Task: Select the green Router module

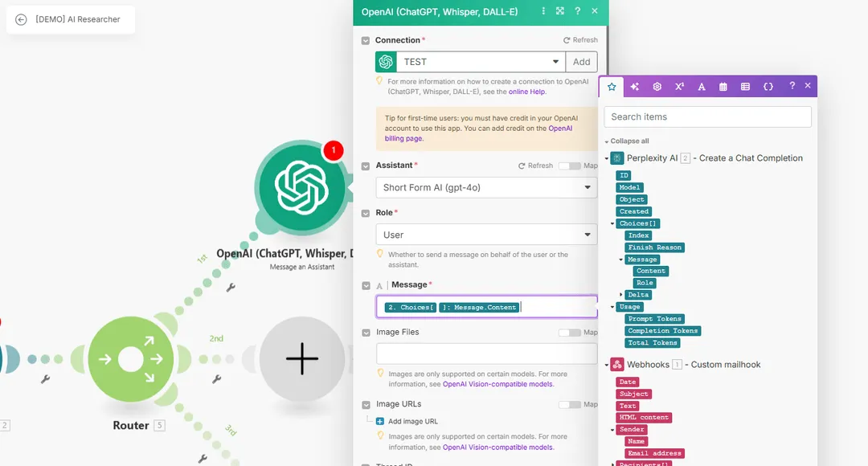Action: coord(131,359)
